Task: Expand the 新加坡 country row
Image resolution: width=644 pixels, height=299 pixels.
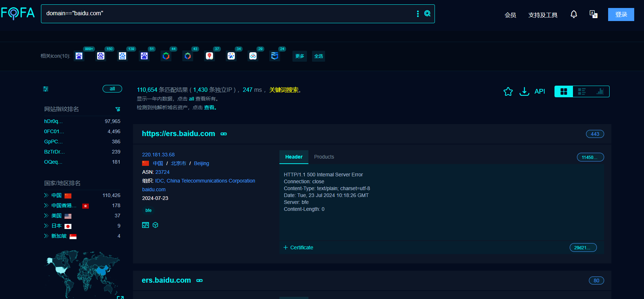Action: (x=46, y=236)
